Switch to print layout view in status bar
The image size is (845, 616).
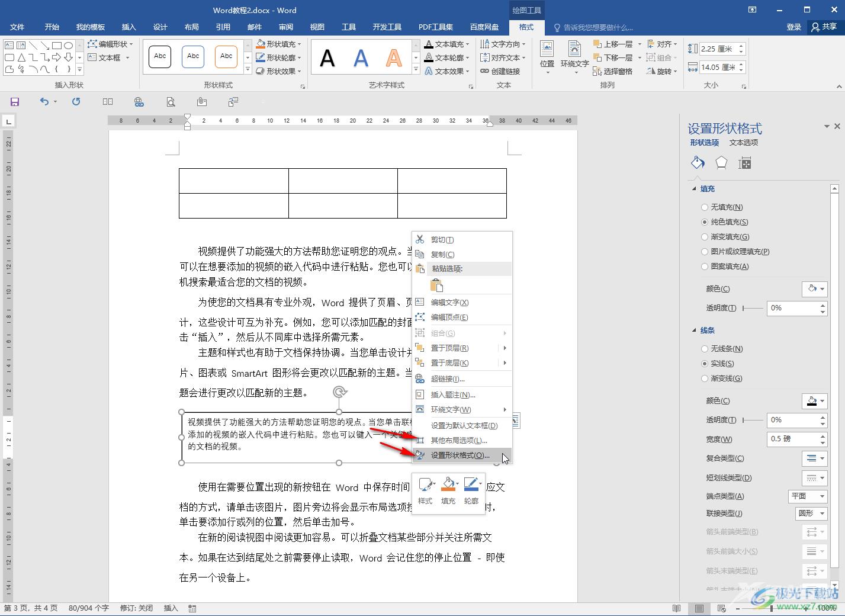coord(699,608)
